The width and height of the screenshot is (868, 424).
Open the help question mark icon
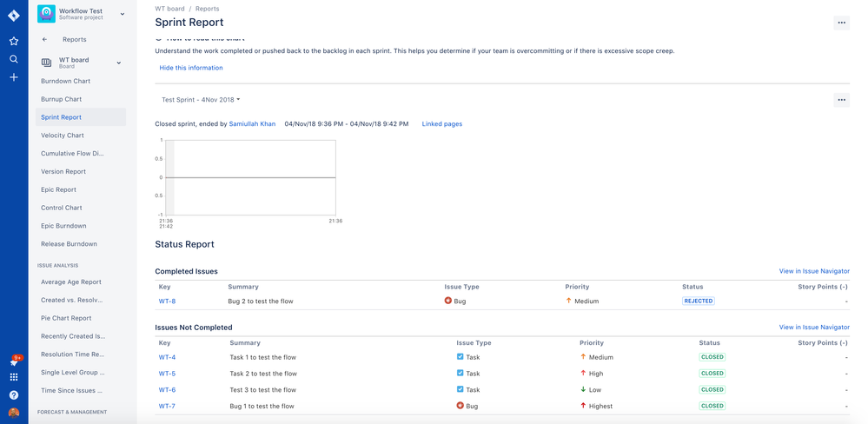(x=14, y=395)
